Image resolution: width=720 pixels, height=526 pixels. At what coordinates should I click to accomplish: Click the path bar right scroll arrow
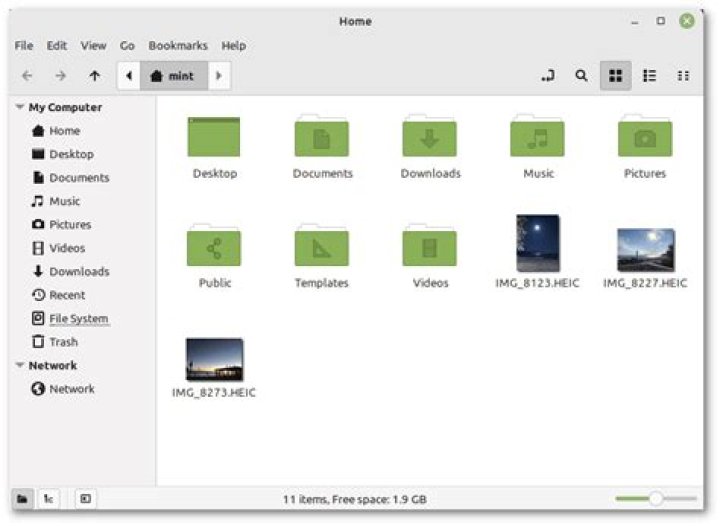(219, 76)
